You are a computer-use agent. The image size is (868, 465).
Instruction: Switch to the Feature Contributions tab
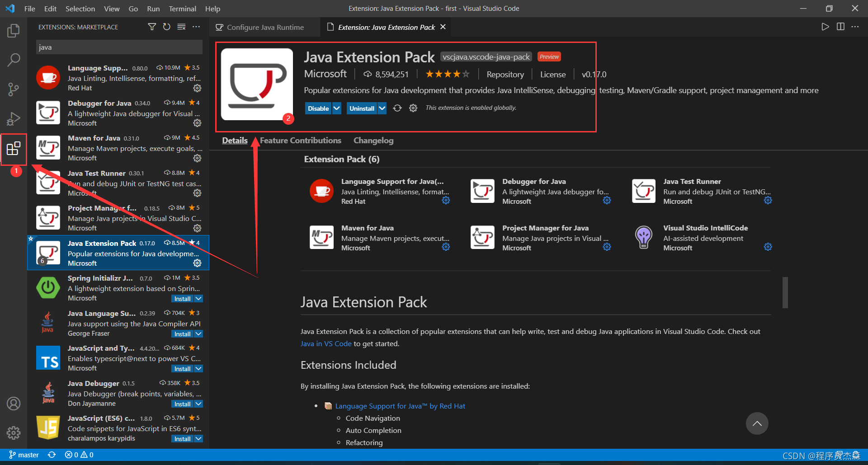(301, 141)
